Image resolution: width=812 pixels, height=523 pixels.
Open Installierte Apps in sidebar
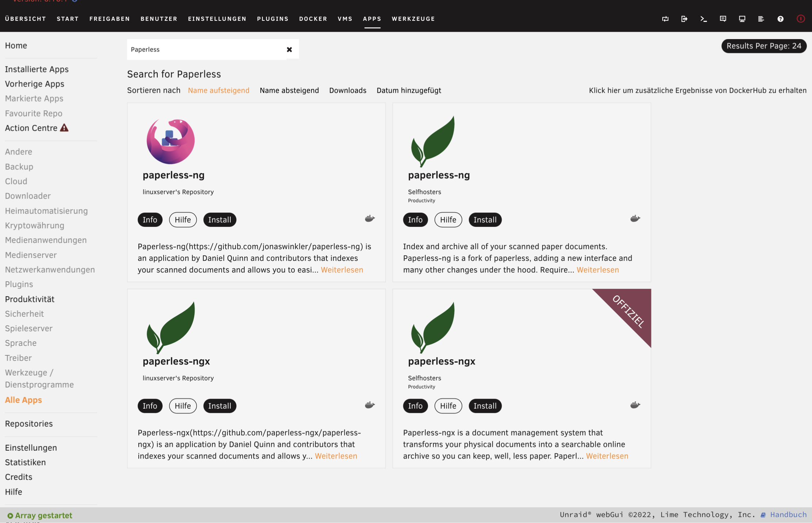[x=37, y=69]
